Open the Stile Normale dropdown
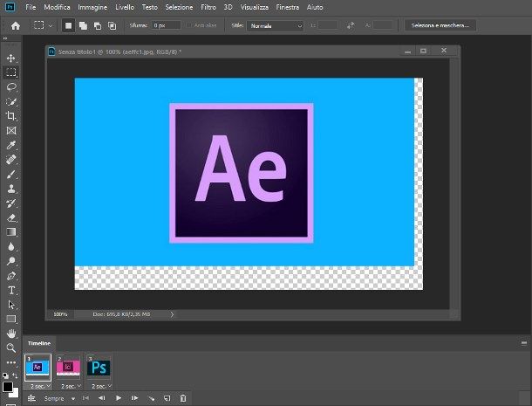Screen dimensions: 532x406 coord(275,26)
